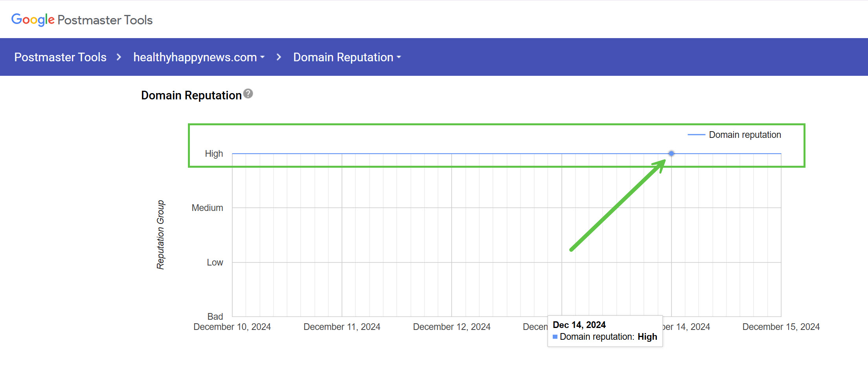868x392 pixels.
Task: Click the 'Domain Reputation' section heading
Action: [x=191, y=95]
